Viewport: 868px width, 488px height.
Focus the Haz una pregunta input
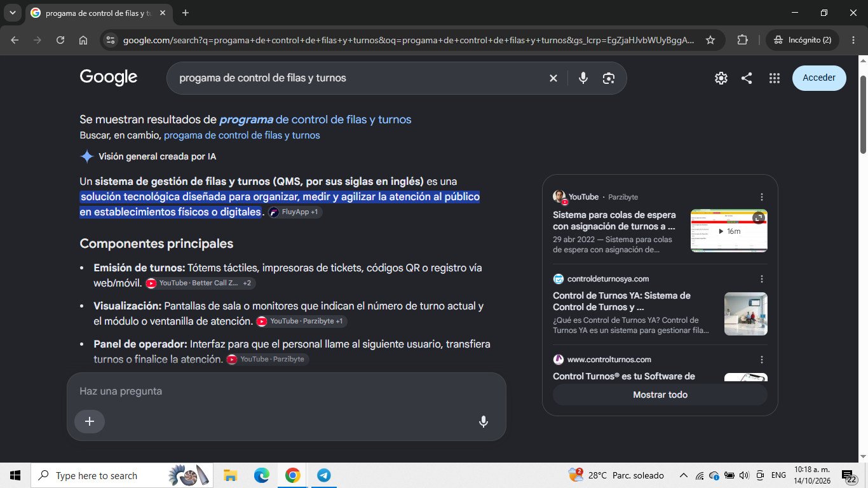(286, 391)
